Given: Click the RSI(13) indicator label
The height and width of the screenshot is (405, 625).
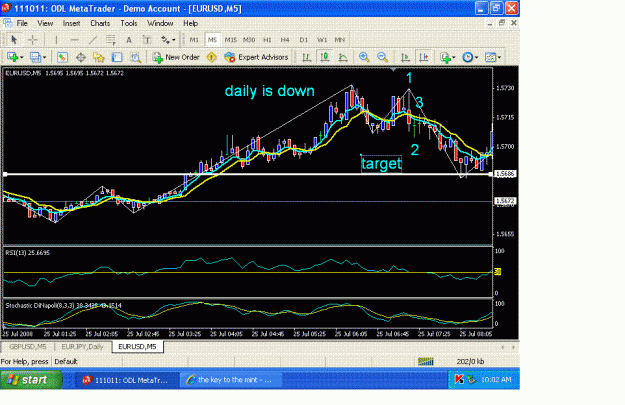Looking at the screenshot, I should point(28,253).
